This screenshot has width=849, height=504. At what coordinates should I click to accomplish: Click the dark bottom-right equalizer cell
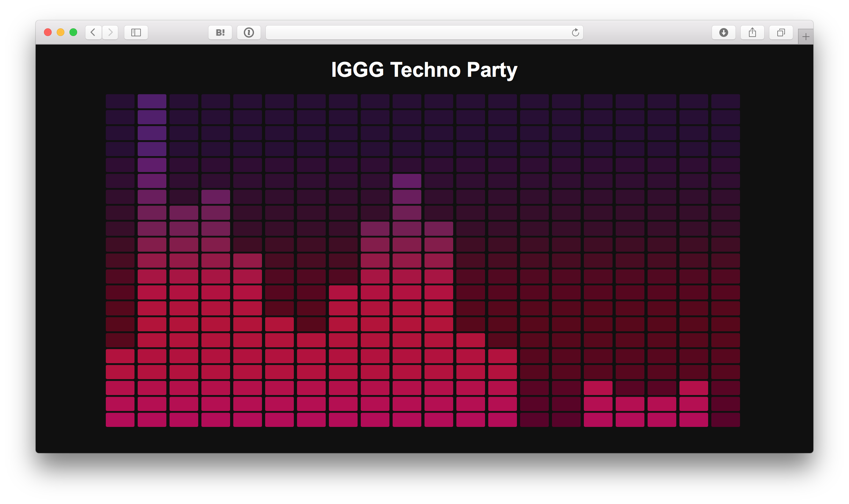pos(725,420)
